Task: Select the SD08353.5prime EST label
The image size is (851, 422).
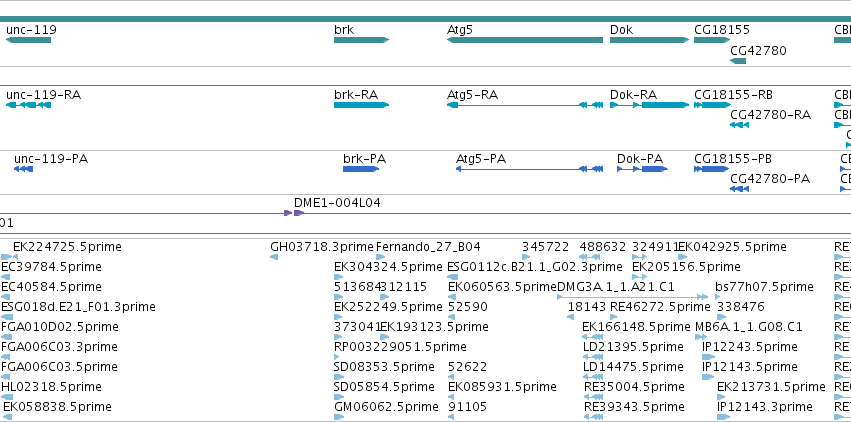Action: click(x=384, y=367)
